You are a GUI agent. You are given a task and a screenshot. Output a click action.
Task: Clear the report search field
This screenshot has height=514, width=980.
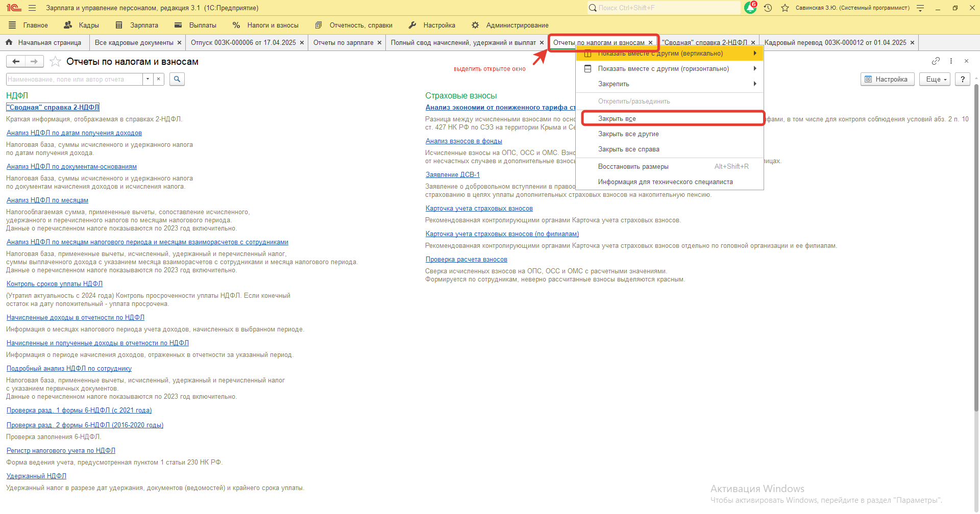coord(159,79)
